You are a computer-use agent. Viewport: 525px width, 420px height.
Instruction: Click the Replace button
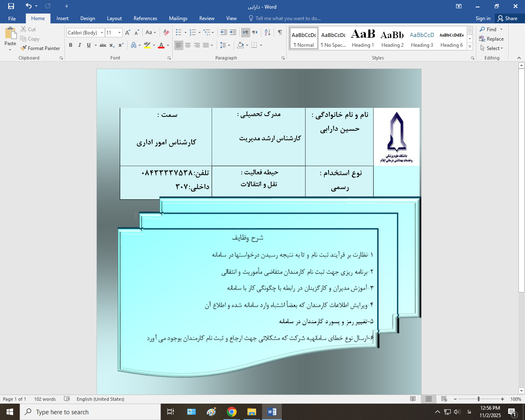pos(491,39)
